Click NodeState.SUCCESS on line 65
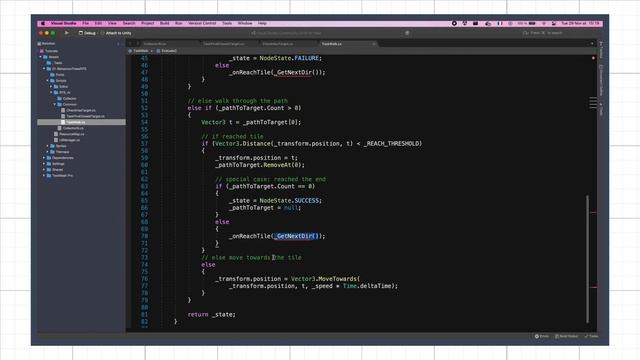The image size is (640, 360). point(289,200)
